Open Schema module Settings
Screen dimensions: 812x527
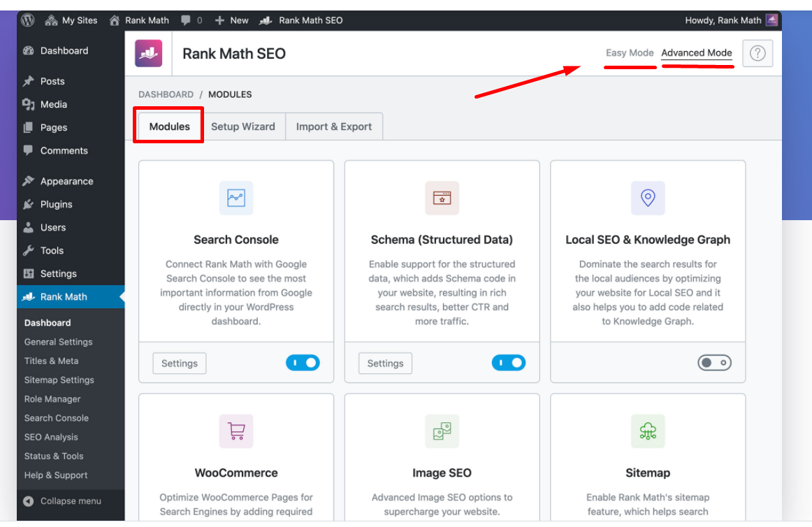pos(385,363)
